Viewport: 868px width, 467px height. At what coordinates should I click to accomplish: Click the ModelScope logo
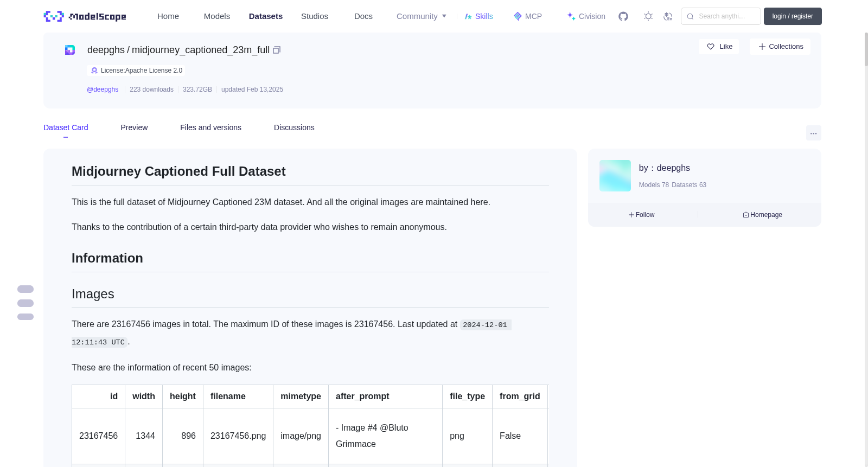[x=85, y=16]
